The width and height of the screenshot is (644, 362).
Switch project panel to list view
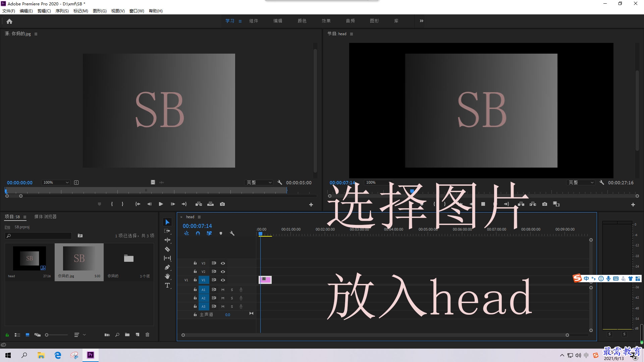[x=17, y=335]
